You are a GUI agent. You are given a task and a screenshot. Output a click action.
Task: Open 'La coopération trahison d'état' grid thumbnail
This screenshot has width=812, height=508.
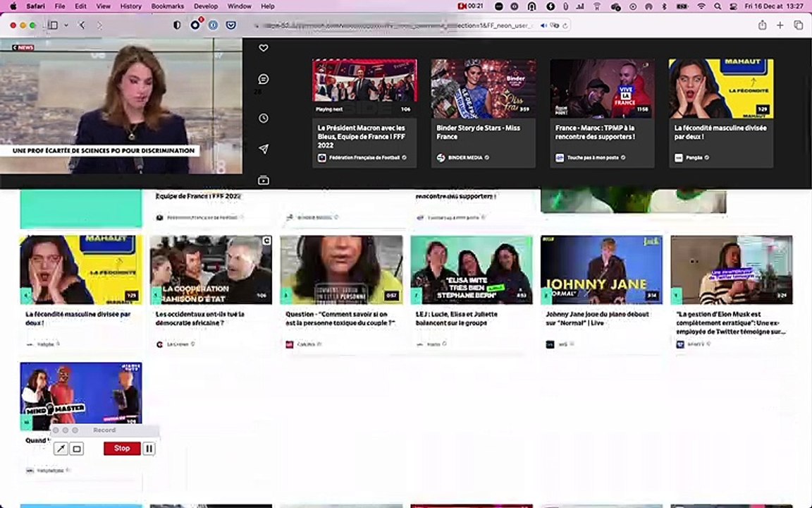pos(211,270)
